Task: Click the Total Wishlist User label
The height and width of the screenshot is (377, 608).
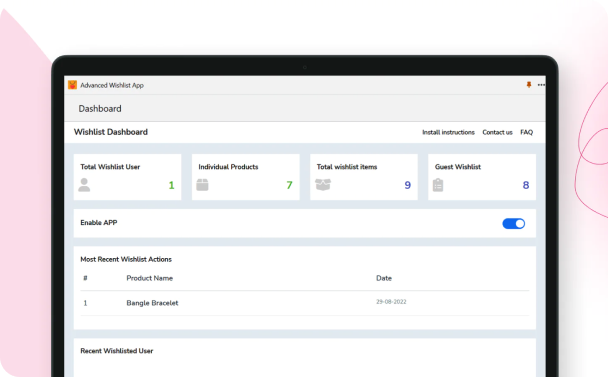Action: click(x=110, y=167)
